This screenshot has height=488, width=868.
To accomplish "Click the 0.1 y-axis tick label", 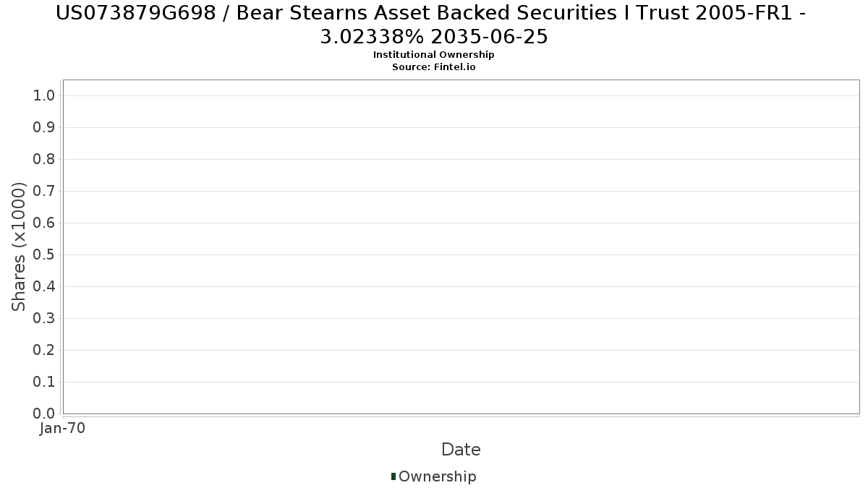I will tap(45, 382).
